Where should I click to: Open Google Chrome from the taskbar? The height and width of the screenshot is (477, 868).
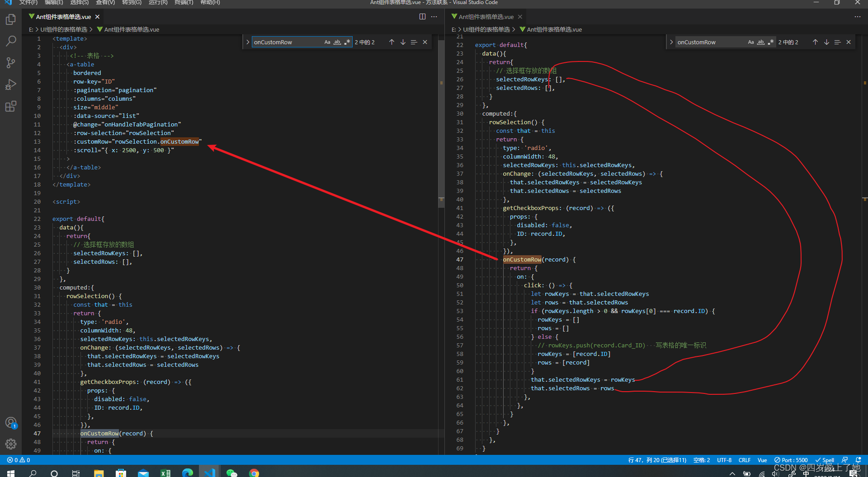click(254, 473)
